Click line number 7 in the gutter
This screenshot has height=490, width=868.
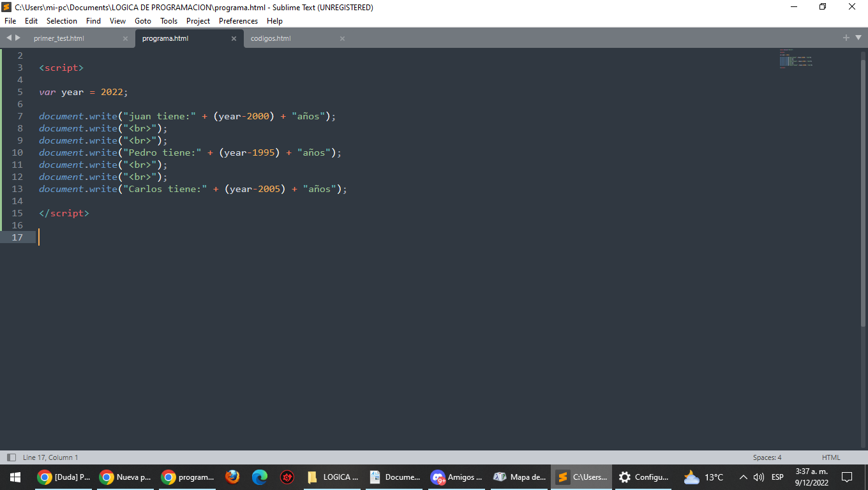[x=20, y=116]
